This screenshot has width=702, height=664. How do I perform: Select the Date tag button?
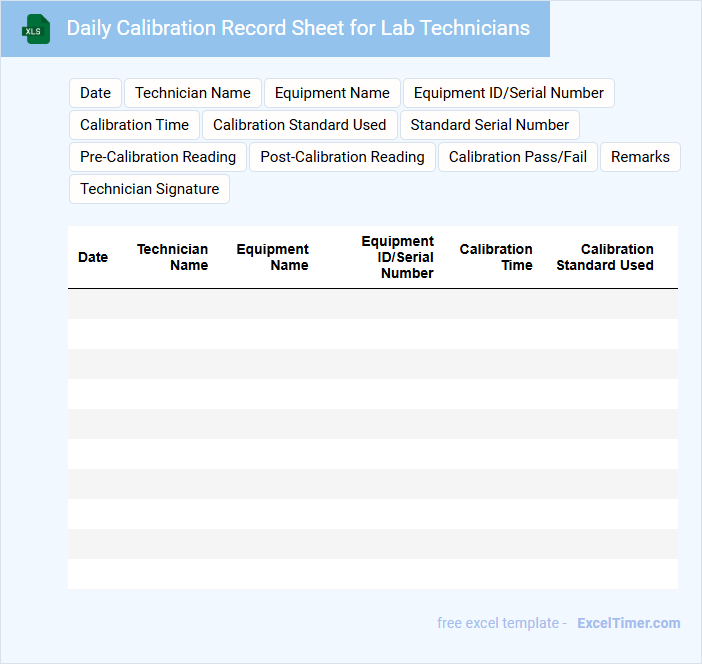click(x=95, y=93)
